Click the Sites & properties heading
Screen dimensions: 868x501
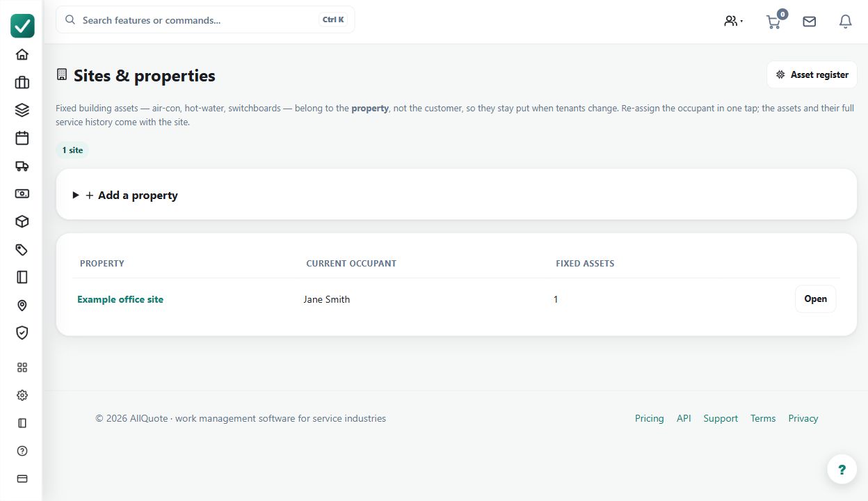click(x=145, y=76)
